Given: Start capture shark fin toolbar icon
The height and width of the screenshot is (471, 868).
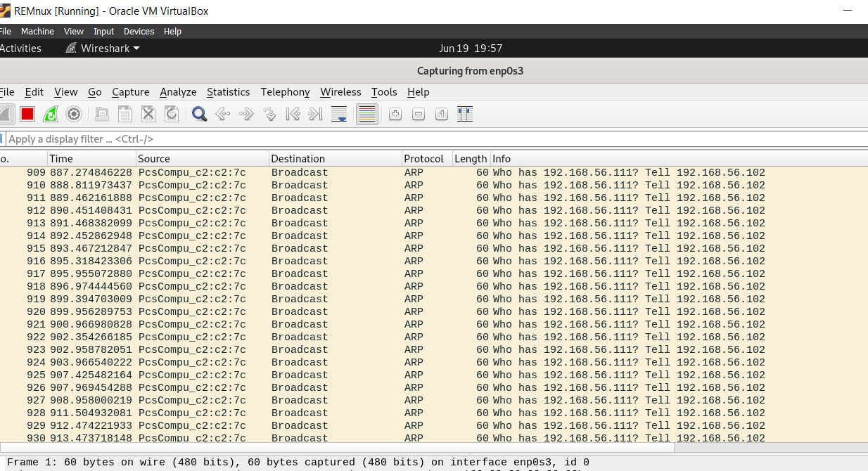Looking at the screenshot, I should [x=6, y=114].
